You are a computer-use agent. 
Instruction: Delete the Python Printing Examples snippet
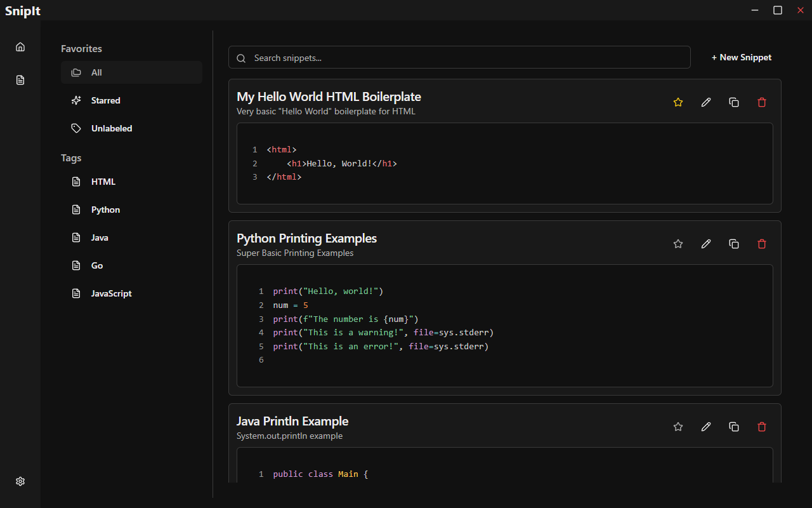click(x=762, y=244)
